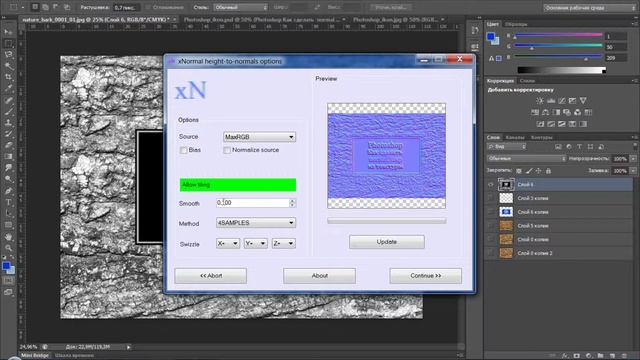
Task: Click the Update preview button
Action: click(387, 242)
